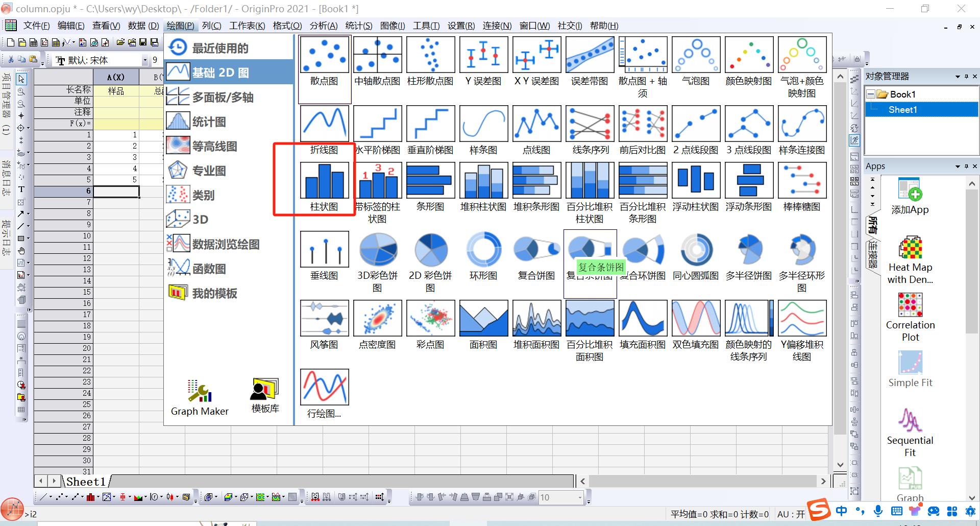980x526 pixels.
Task: Select Sheet1 in the object manager
Action: (x=902, y=110)
